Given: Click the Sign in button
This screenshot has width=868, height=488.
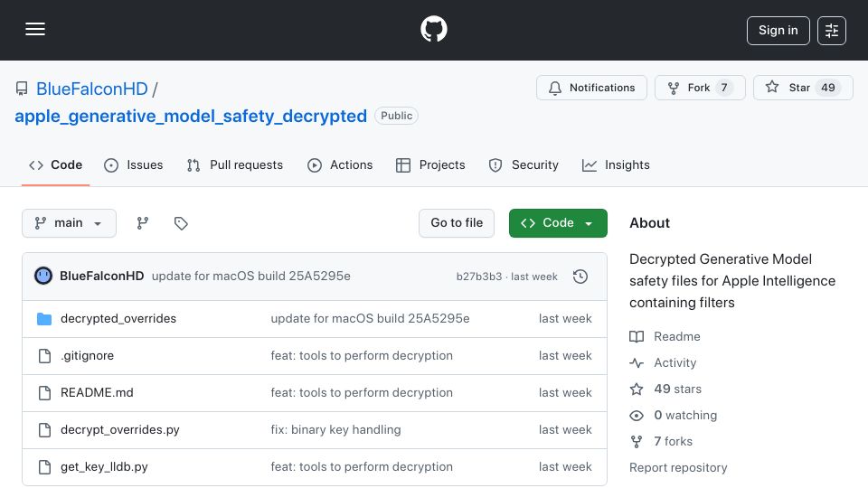Looking at the screenshot, I should point(778,31).
